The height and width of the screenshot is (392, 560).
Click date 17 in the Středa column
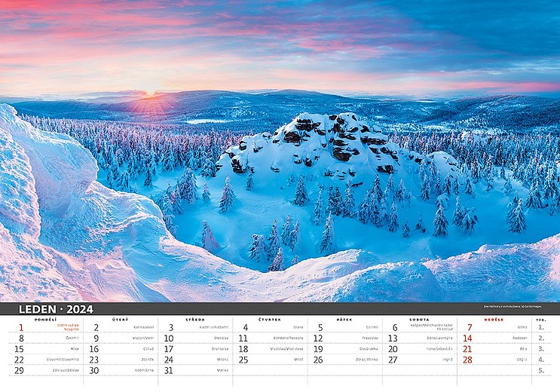[169, 349]
